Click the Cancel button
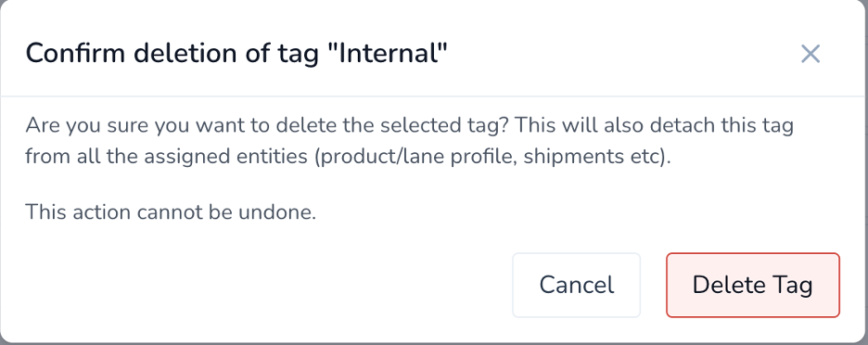Viewport: 868px width, 345px height. pyautogui.click(x=576, y=286)
